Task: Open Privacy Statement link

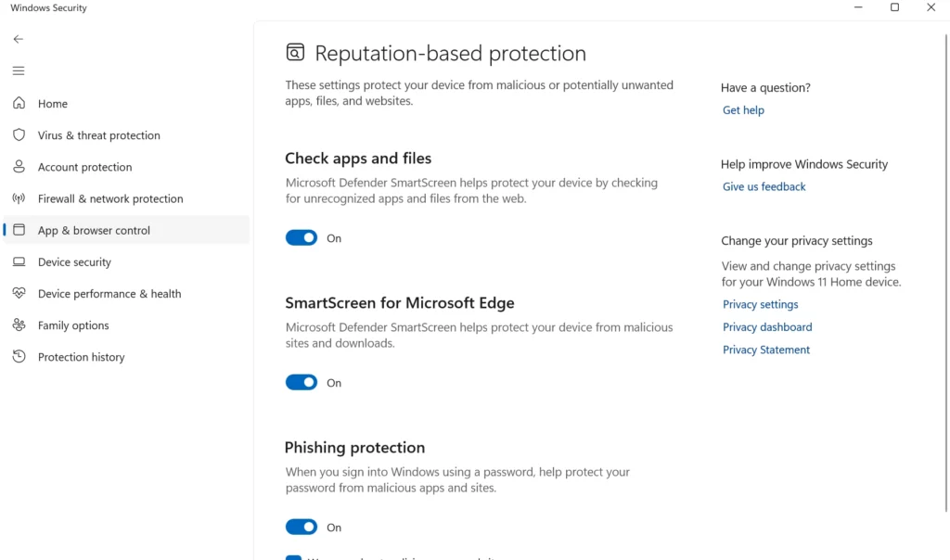Action: coord(765,350)
